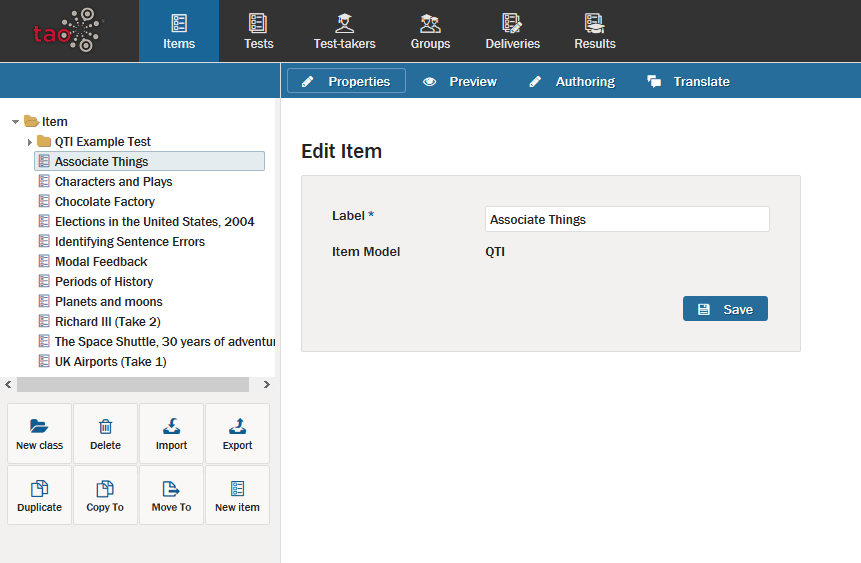861x563 pixels.
Task: Open the Tests menu
Action: coord(258,31)
